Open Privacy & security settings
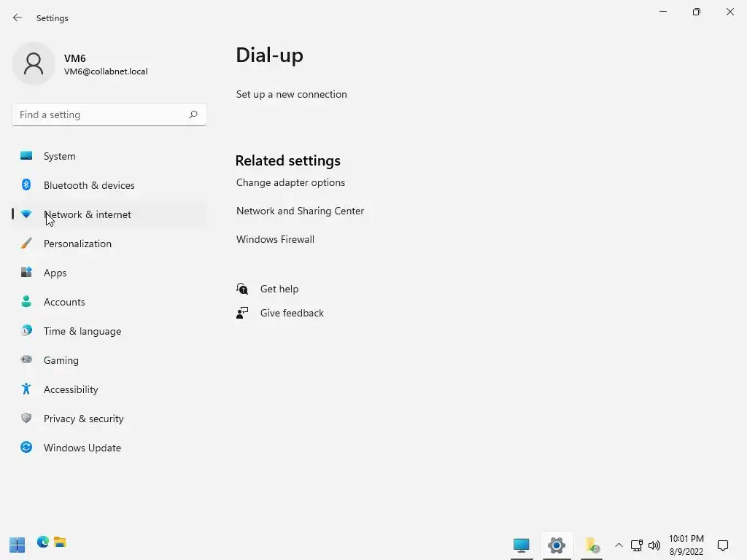Viewport: 747px width, 560px height. coord(109,419)
